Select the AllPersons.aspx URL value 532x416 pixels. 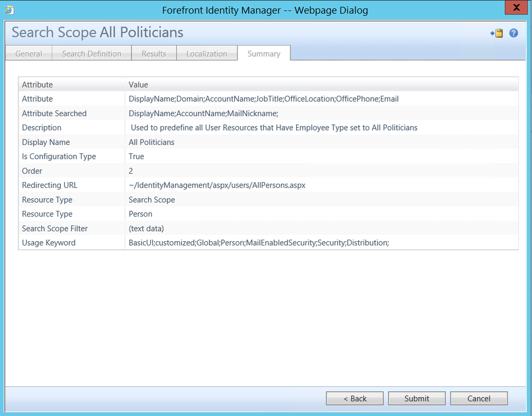[217, 185]
